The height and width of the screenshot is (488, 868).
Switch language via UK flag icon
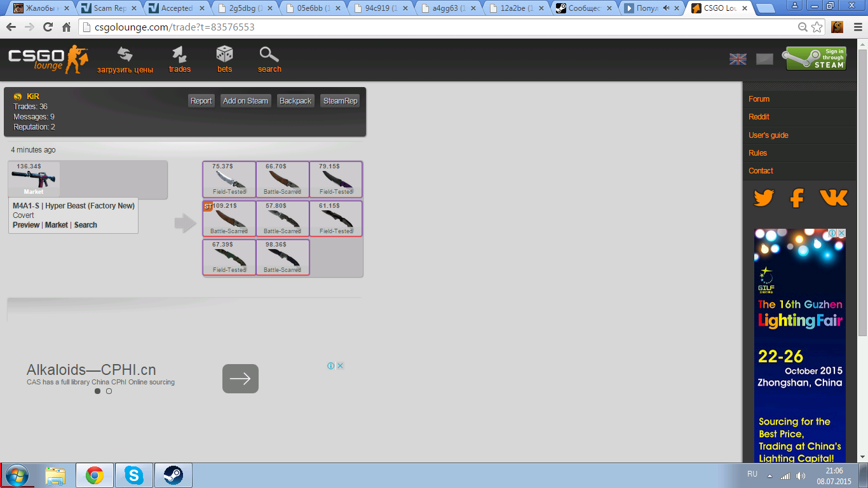738,59
